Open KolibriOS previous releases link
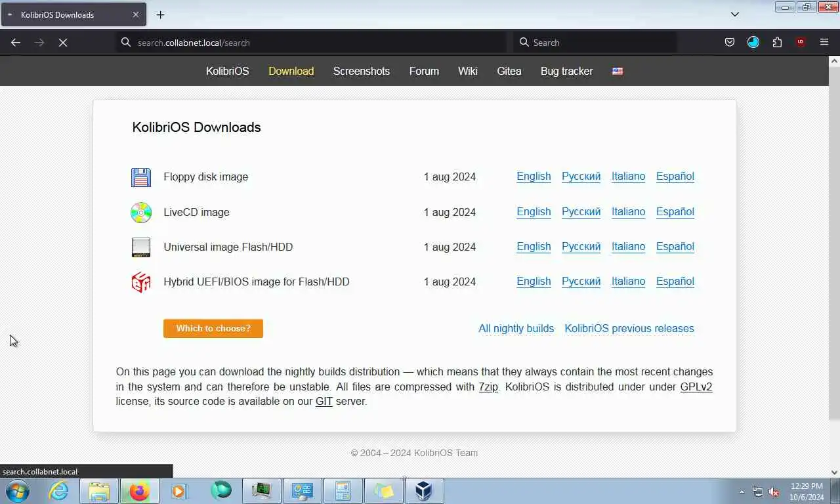 [629, 329]
